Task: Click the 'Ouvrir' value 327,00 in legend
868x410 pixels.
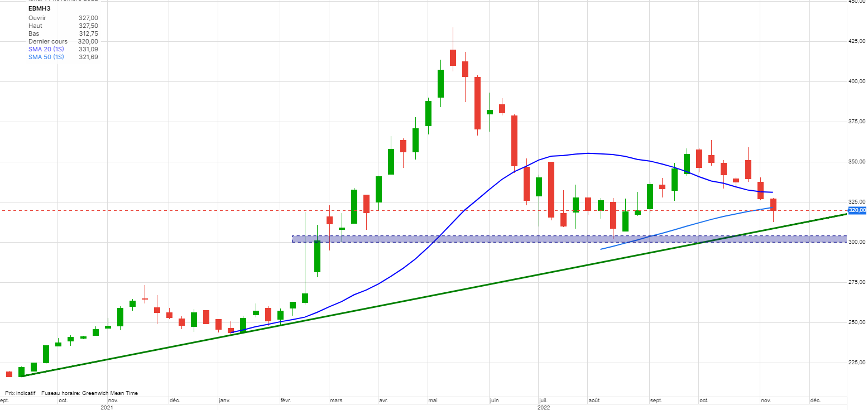Action: tap(88, 18)
